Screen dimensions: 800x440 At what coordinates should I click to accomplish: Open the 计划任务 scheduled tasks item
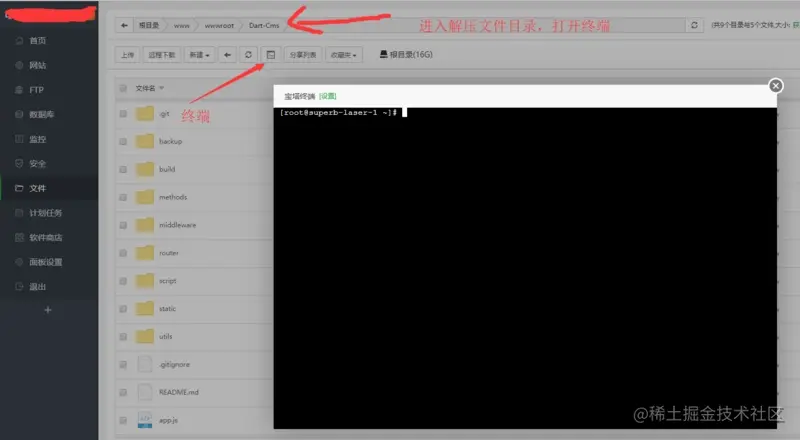click(45, 213)
